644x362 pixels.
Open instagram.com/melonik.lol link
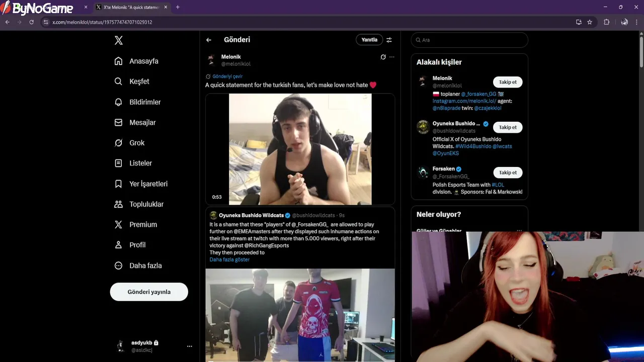[x=464, y=101]
